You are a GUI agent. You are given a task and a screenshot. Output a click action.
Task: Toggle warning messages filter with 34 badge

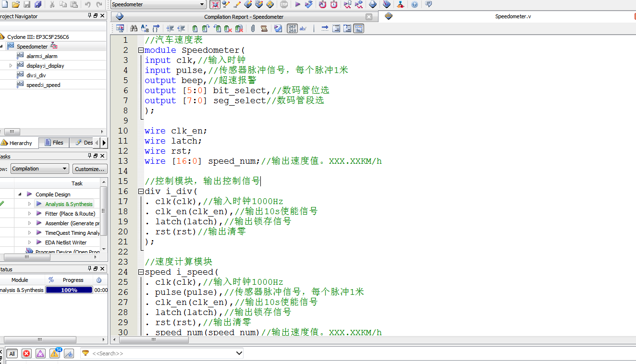55,353
